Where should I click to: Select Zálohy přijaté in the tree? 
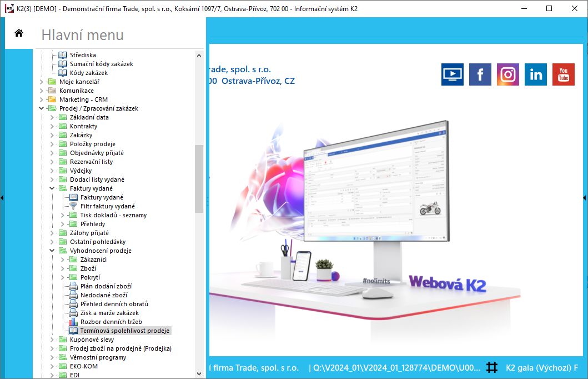(x=89, y=233)
